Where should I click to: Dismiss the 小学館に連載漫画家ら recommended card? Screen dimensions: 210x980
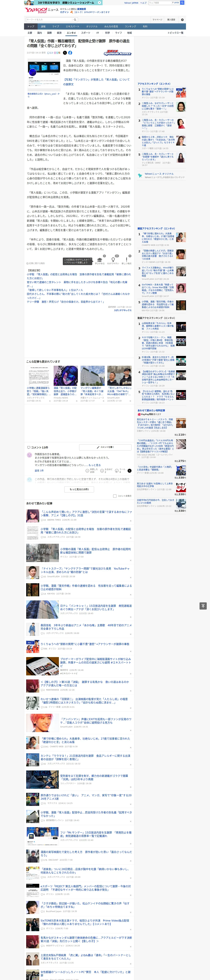click(x=50, y=401)
